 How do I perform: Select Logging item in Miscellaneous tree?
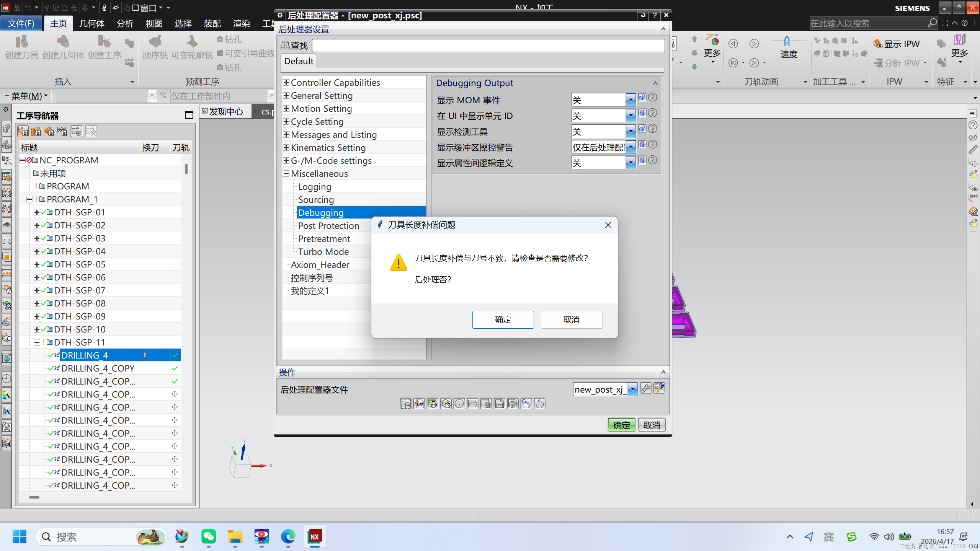315,187
